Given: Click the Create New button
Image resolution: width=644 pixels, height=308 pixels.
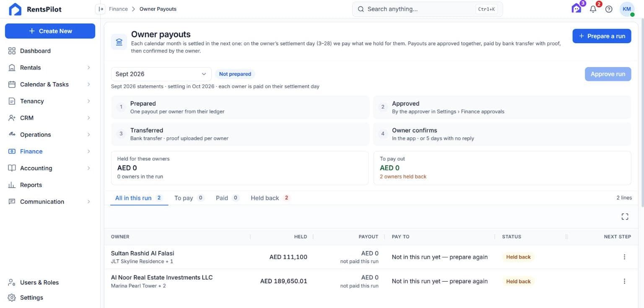Looking at the screenshot, I should (x=50, y=31).
